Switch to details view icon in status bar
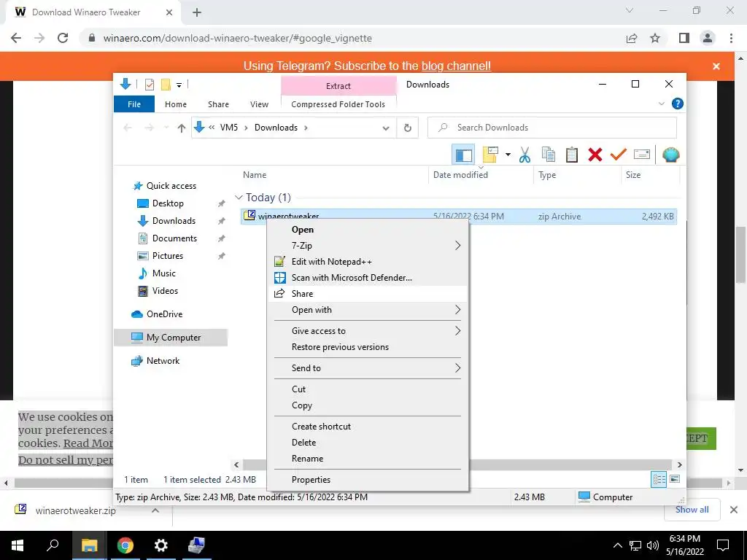Image resolution: width=747 pixels, height=560 pixels. [659, 480]
